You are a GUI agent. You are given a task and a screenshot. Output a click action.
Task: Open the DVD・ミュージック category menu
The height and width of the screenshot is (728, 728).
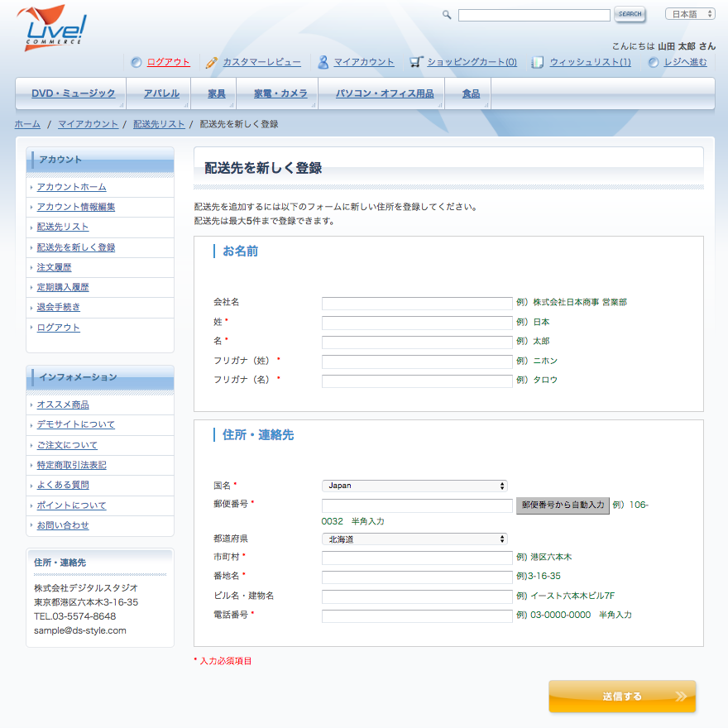(x=73, y=93)
